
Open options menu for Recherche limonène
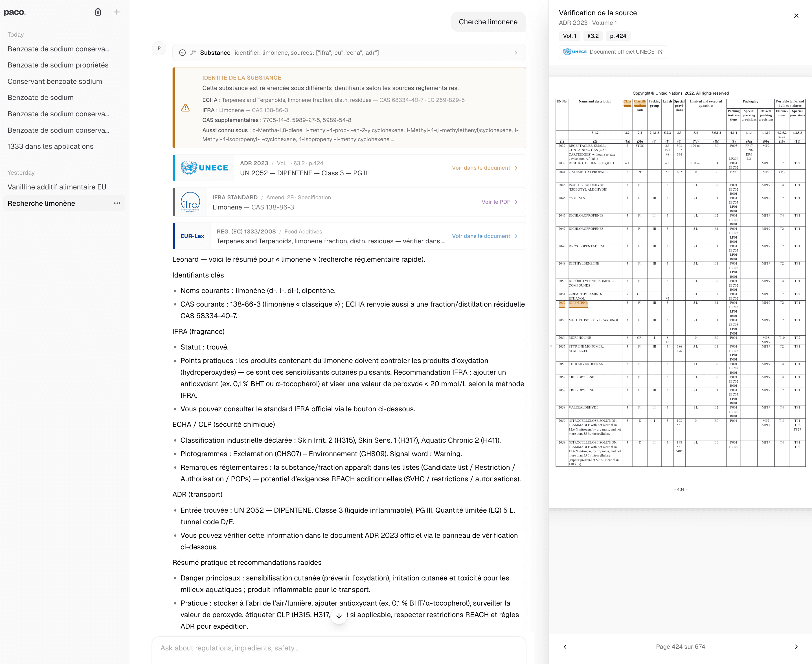118,203
